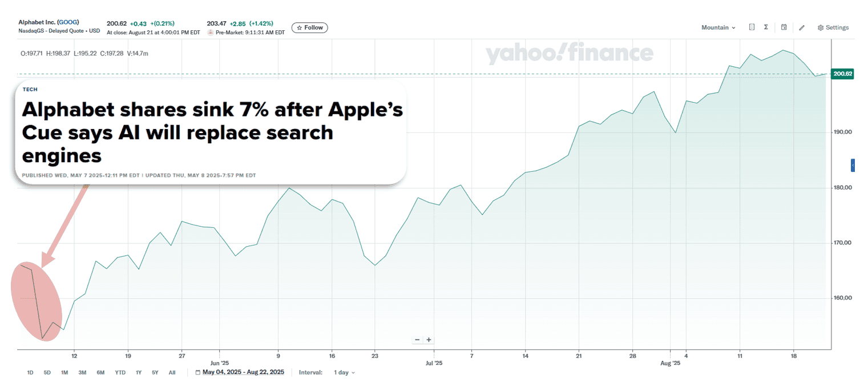Follow the Alphabet Inc. stock
868x390 pixels.
point(310,27)
